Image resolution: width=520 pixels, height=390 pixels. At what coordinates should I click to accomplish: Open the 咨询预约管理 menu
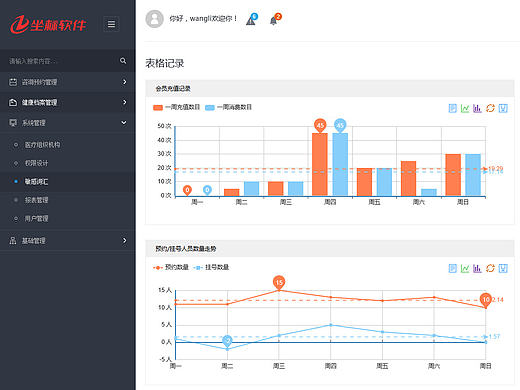68,82
